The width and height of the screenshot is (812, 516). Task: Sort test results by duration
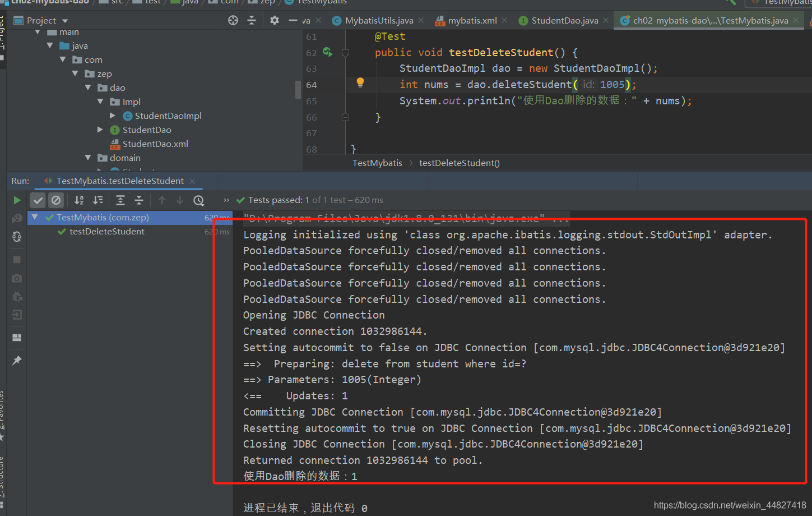(98, 200)
